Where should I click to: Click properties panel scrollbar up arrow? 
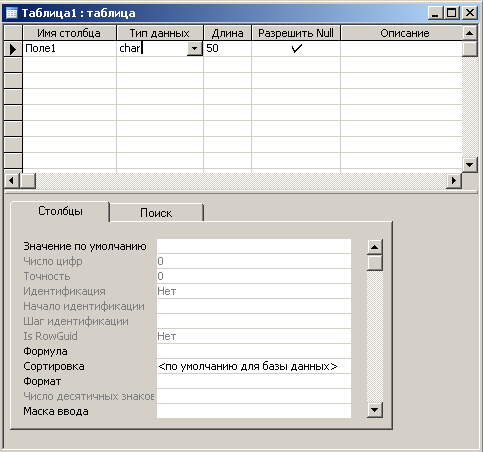pyautogui.click(x=375, y=247)
